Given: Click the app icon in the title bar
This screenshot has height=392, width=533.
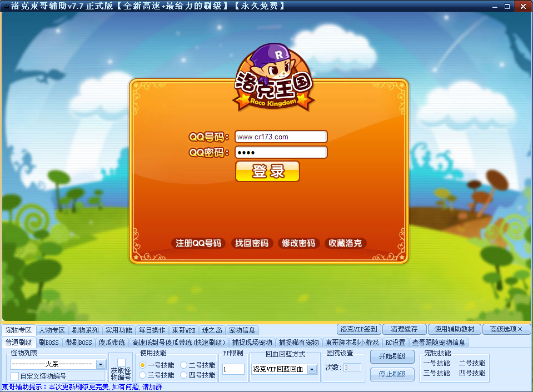Looking at the screenshot, I should [x=6, y=6].
